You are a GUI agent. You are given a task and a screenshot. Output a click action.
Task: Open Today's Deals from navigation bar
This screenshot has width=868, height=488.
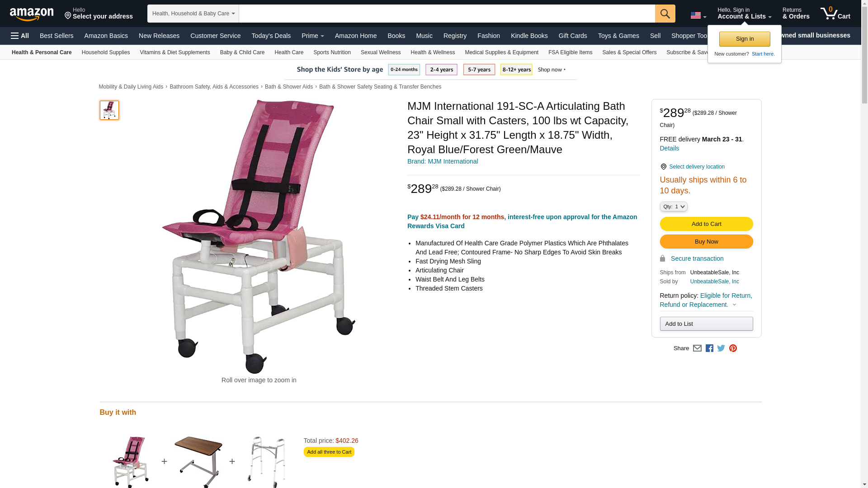[x=271, y=36]
